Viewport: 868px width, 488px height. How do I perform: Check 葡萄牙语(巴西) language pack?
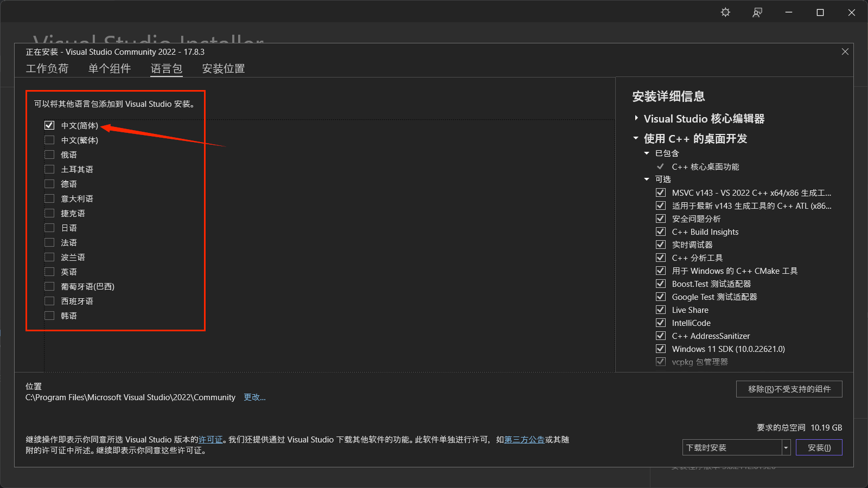[x=49, y=286]
